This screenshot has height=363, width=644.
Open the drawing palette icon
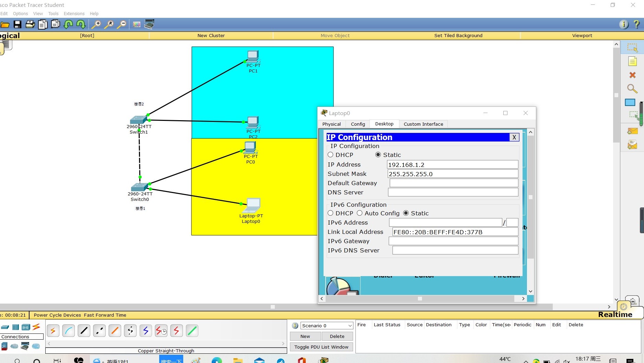137,24
